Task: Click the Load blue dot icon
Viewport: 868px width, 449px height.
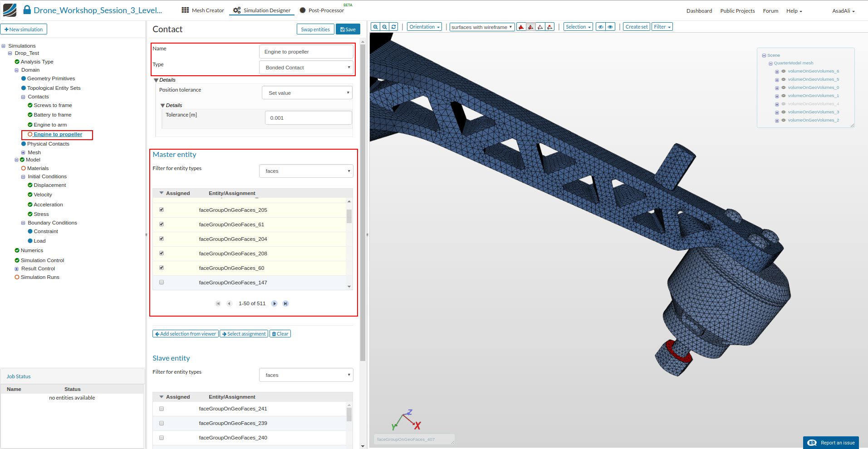Action: [30, 241]
